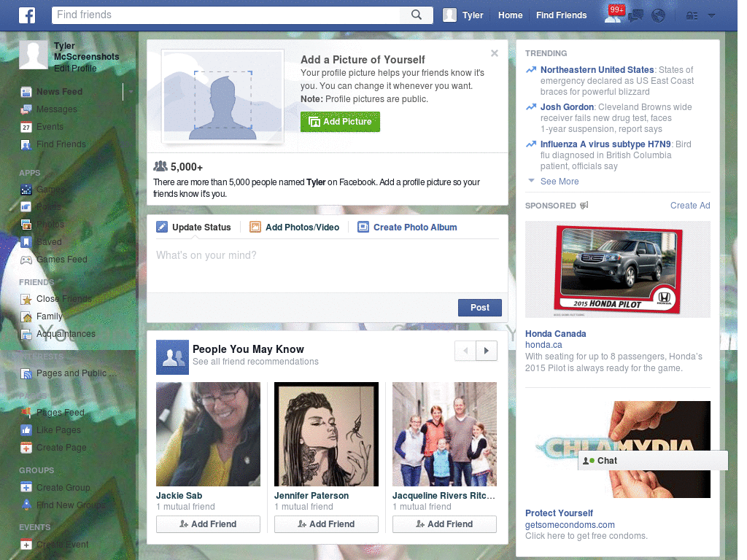Show previous People You May Know suggestions

coord(465,351)
